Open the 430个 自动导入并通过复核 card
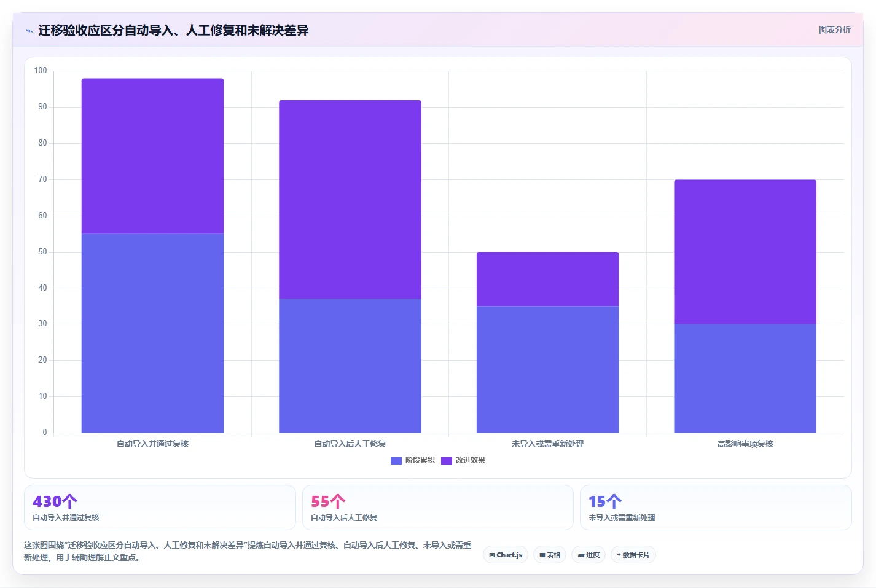The width and height of the screenshot is (876, 588). pos(160,508)
